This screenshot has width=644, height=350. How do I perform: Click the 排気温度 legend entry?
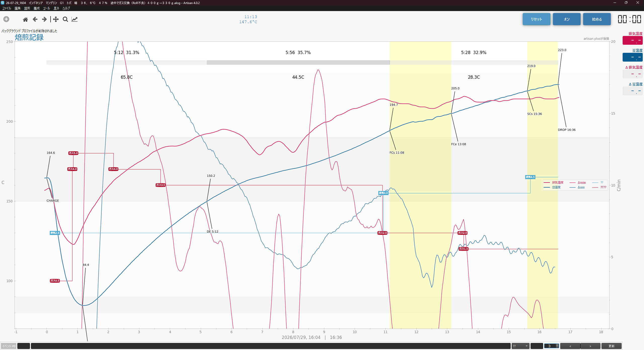tap(557, 183)
